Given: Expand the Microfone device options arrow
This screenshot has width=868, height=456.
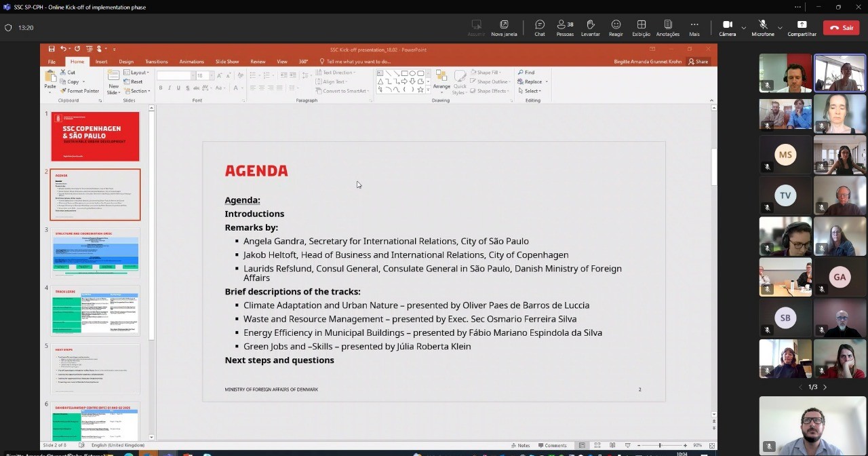Looking at the screenshot, I should point(780,28).
